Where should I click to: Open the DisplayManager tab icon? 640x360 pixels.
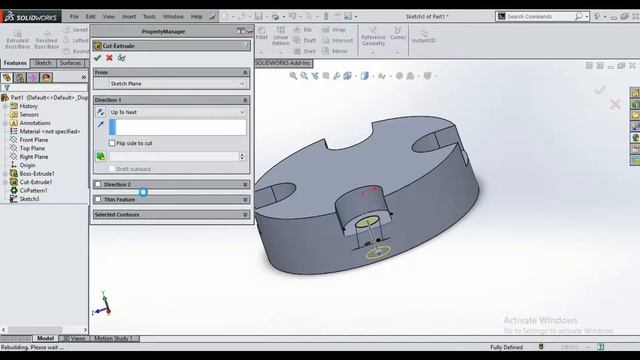pos(46,77)
